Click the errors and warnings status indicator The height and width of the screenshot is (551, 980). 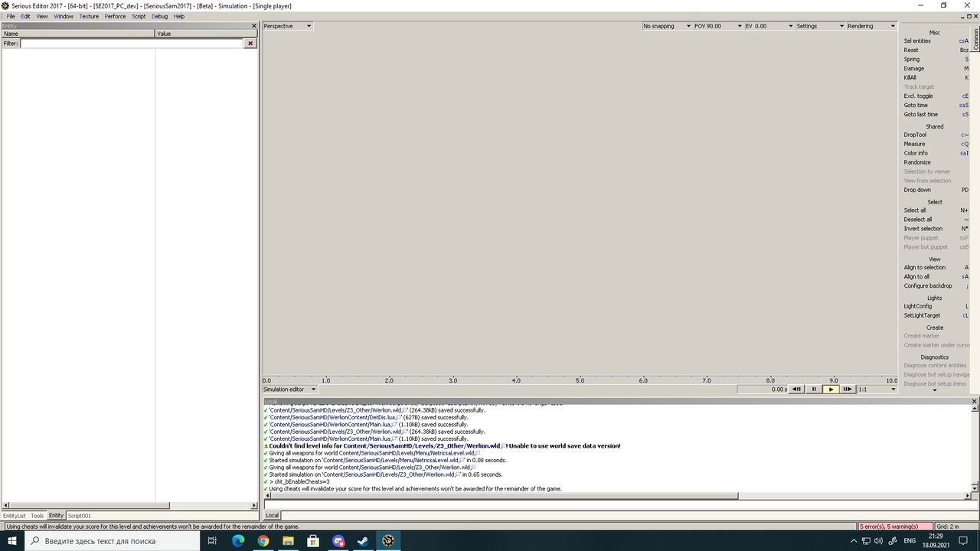pyautogui.click(x=895, y=527)
